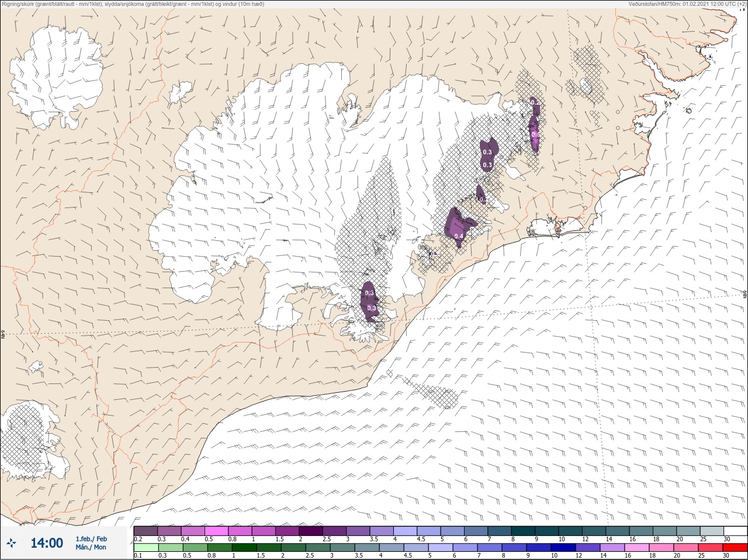Image resolution: width=748 pixels, height=560 pixels.
Task: Click the map title beginning 'Rigning/skúrir'
Action: tap(133, 4)
